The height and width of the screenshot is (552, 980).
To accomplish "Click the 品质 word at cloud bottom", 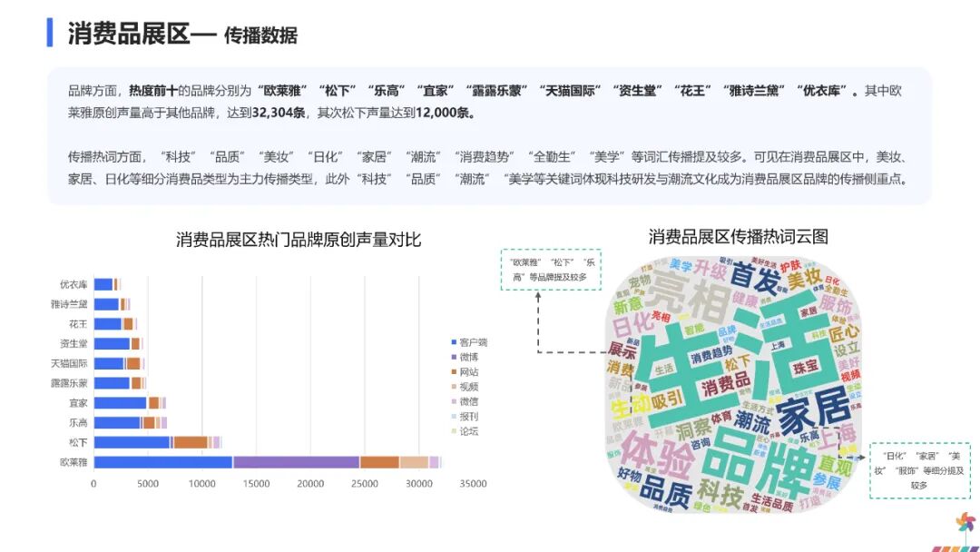I will point(666,492).
